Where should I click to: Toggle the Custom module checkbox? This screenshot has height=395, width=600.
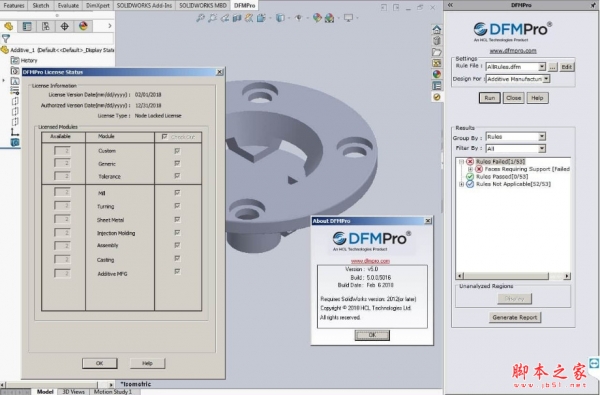coord(177,151)
